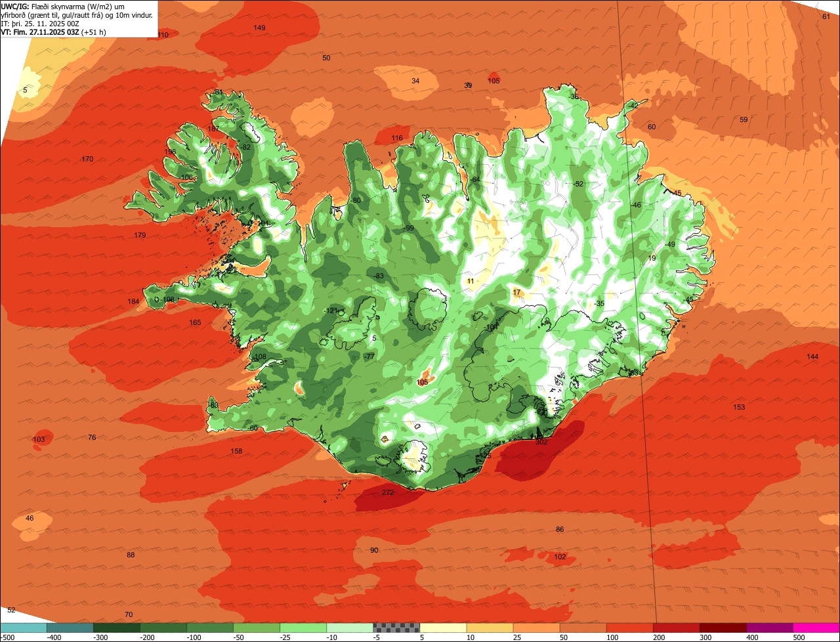This screenshot has height=642, width=840.
Task: Click the map value '46' in the southwest
Action: pyautogui.click(x=30, y=518)
